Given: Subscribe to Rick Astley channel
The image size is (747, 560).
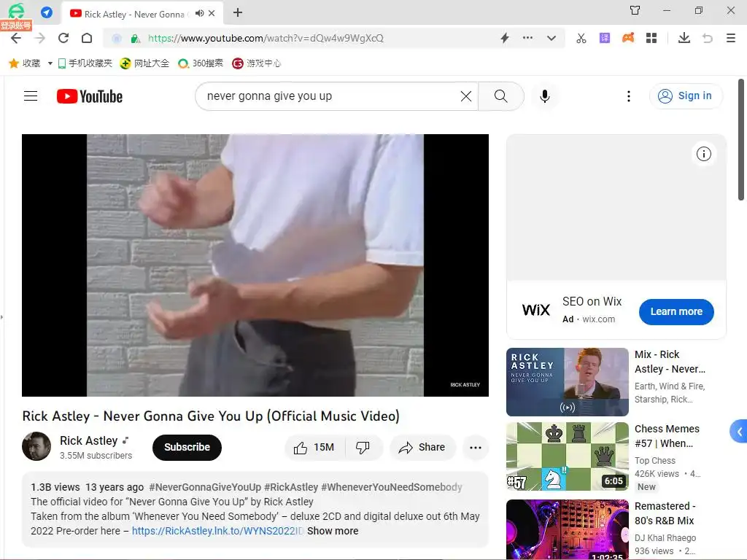Looking at the screenshot, I should click(187, 447).
